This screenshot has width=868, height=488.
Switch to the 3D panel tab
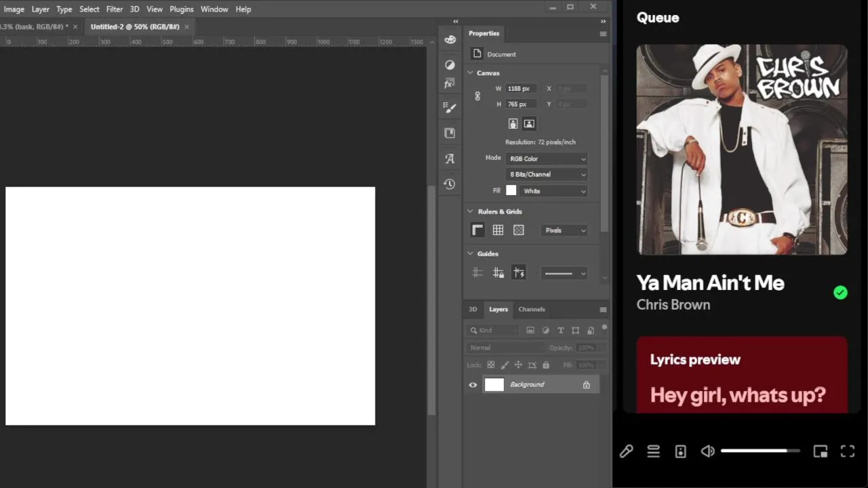click(x=473, y=309)
